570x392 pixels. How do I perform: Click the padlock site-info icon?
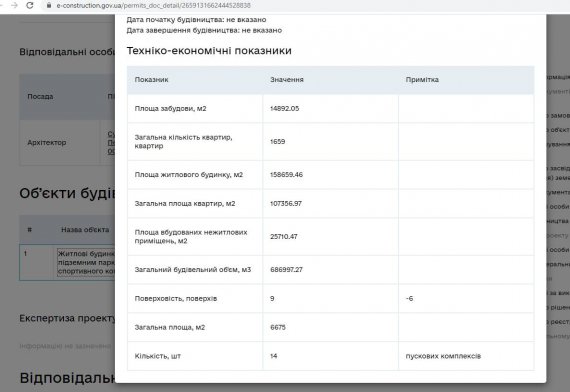49,5
